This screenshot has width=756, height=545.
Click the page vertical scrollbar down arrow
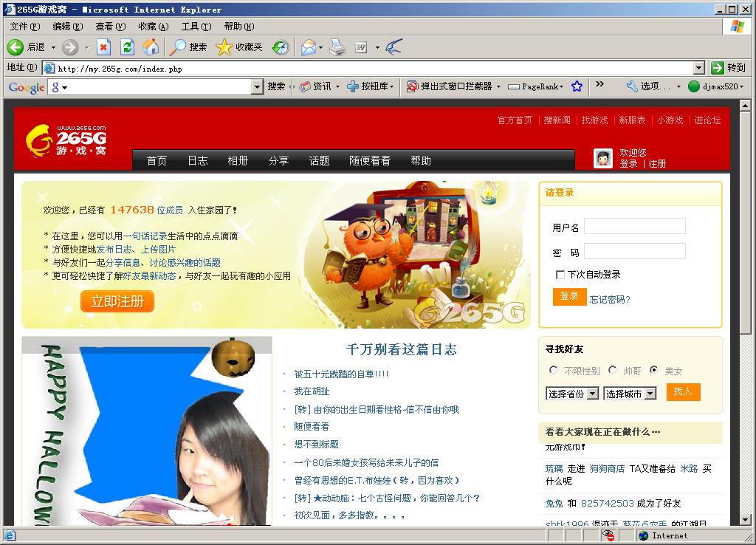tap(745, 520)
